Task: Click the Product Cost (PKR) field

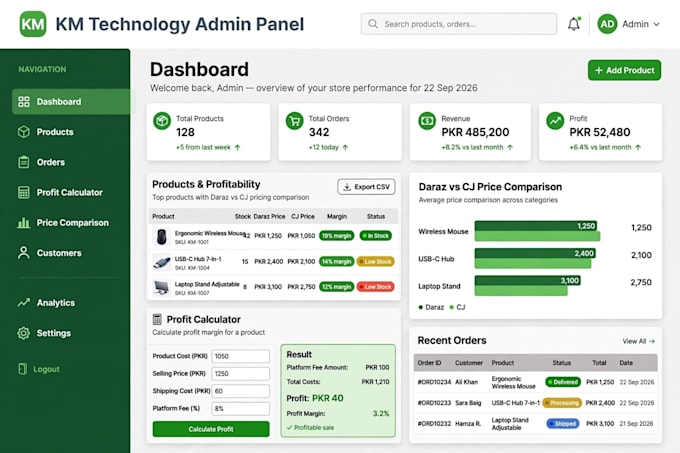Action: [x=241, y=356]
